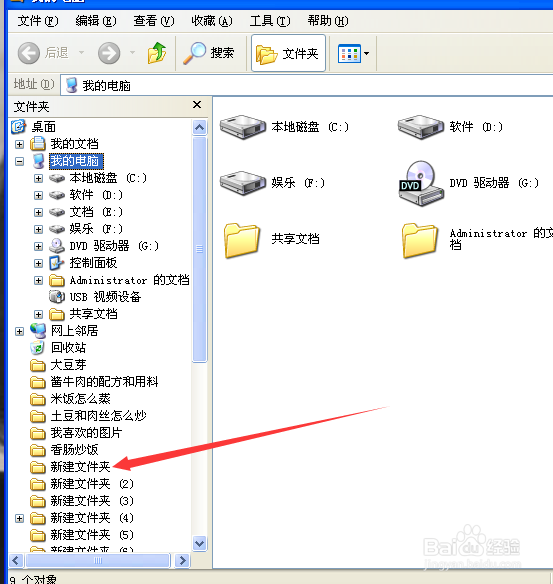Expand 我的文档 tree node
The height and width of the screenshot is (584, 553).
coord(19,144)
